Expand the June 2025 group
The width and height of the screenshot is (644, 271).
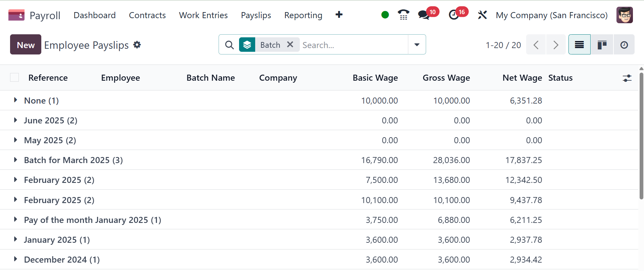point(15,120)
